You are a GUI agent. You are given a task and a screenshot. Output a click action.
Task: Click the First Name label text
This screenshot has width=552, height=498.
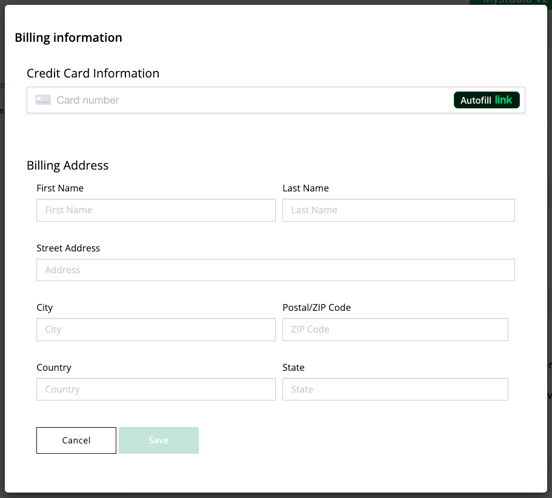tap(60, 188)
